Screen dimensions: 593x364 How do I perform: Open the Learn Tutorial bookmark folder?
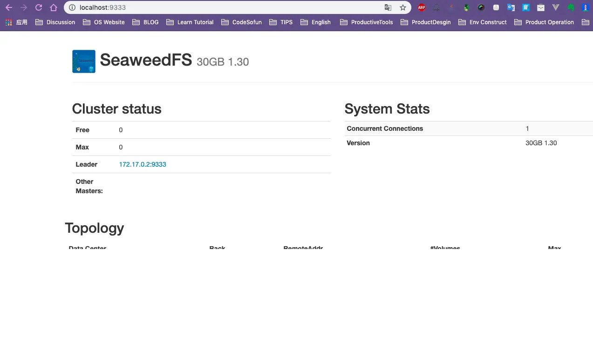click(x=190, y=22)
